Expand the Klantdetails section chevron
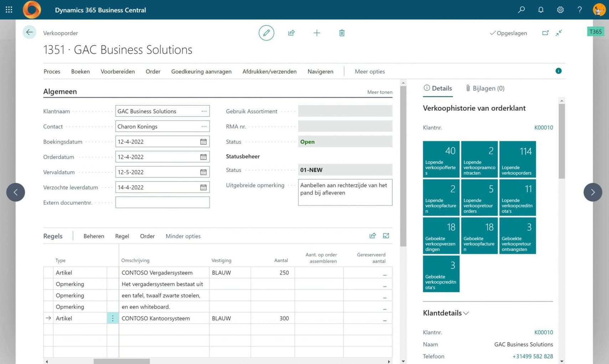The height and width of the screenshot is (364, 609). coord(466,313)
